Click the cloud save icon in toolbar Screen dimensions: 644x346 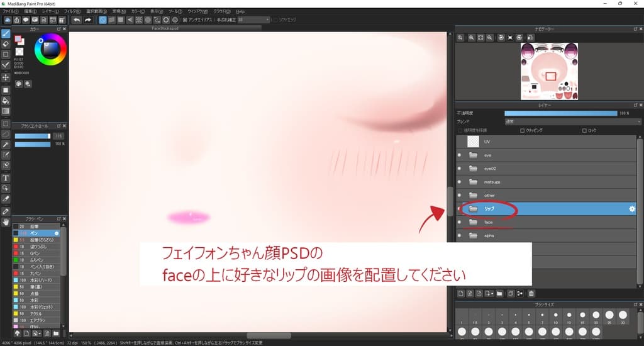(8, 20)
